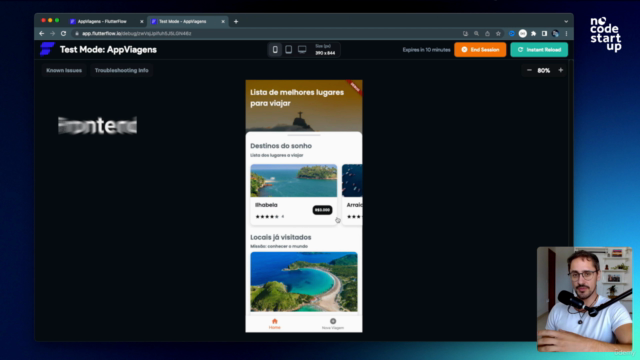The image size is (640, 360).
Task: Click the browser back arrow
Action: [x=42, y=33]
